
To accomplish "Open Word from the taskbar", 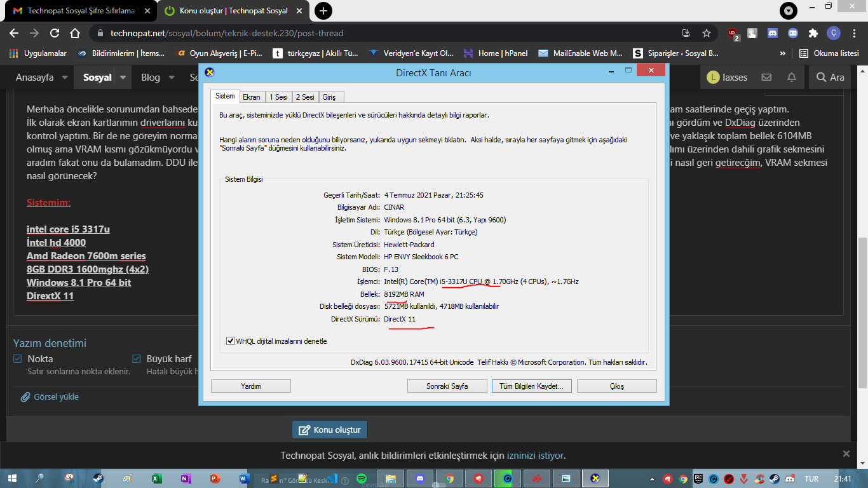I will [x=244, y=478].
